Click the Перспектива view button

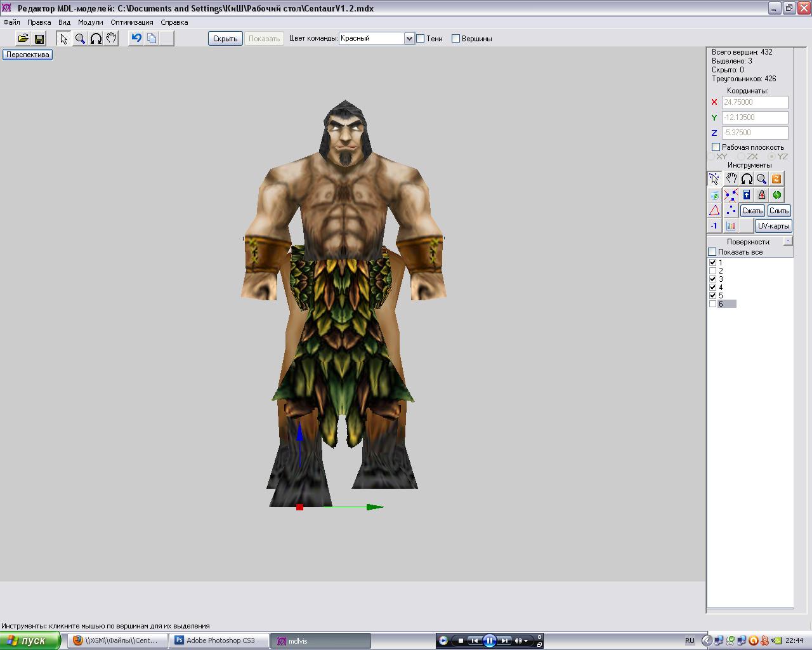click(x=28, y=55)
